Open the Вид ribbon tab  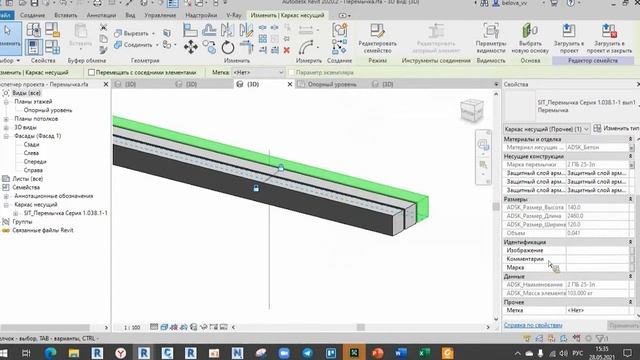tap(130, 15)
